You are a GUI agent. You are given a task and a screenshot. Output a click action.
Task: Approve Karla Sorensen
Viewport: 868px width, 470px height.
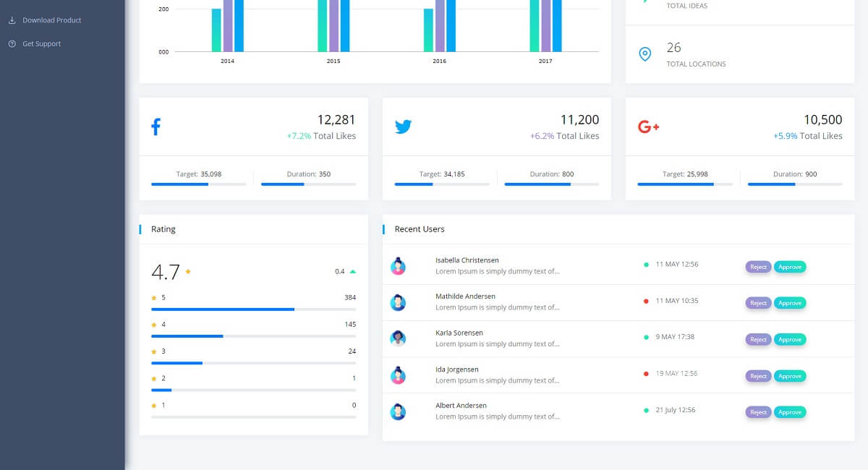[x=790, y=339]
